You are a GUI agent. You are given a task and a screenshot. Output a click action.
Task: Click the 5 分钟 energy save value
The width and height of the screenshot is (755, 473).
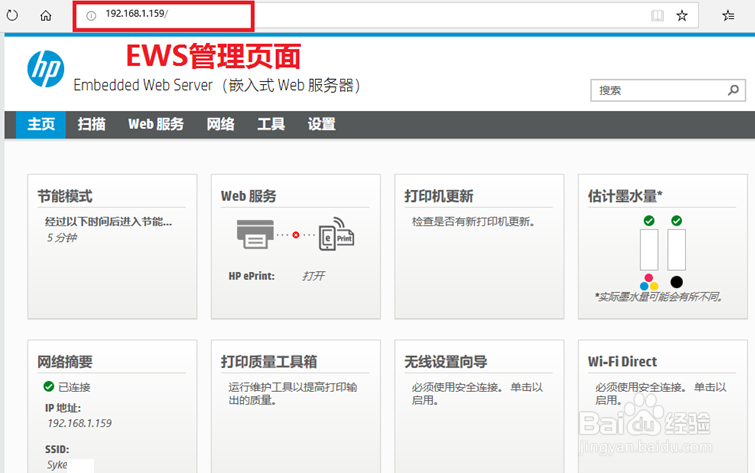coord(62,238)
